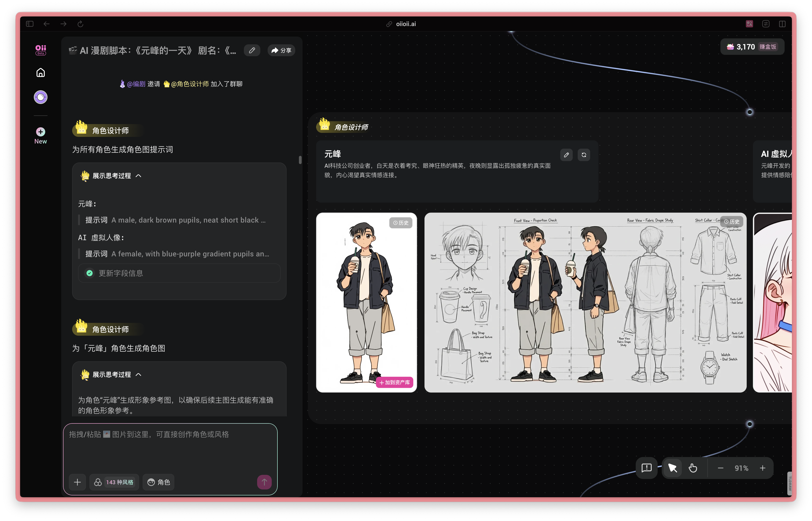The width and height of the screenshot is (812, 521).
Task: Click the Oii Beta logo
Action: 41,50
